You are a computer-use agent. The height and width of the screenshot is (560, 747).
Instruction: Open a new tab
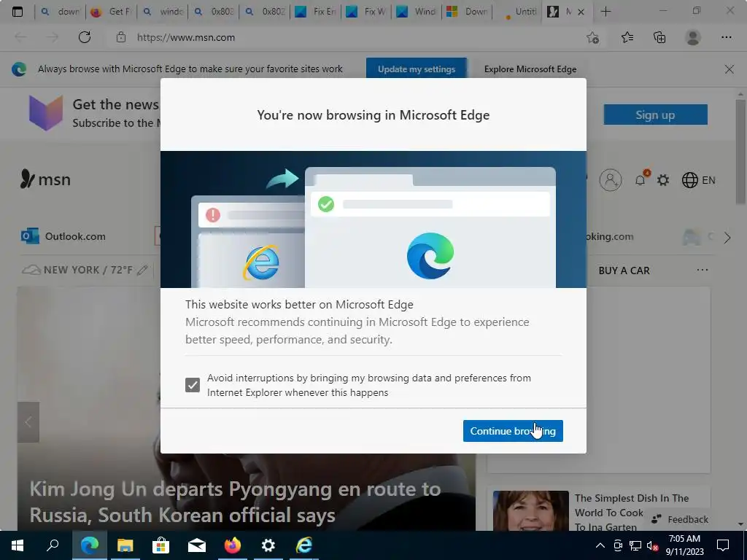605,12
